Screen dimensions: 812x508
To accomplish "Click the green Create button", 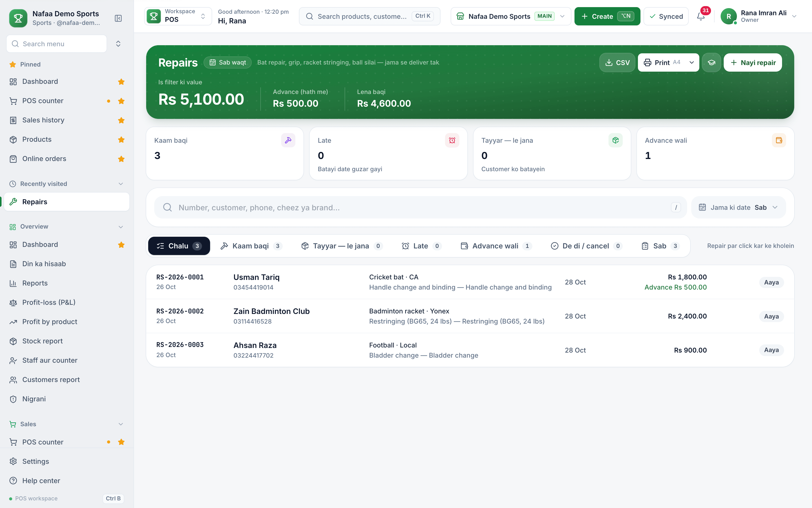I will (x=607, y=16).
